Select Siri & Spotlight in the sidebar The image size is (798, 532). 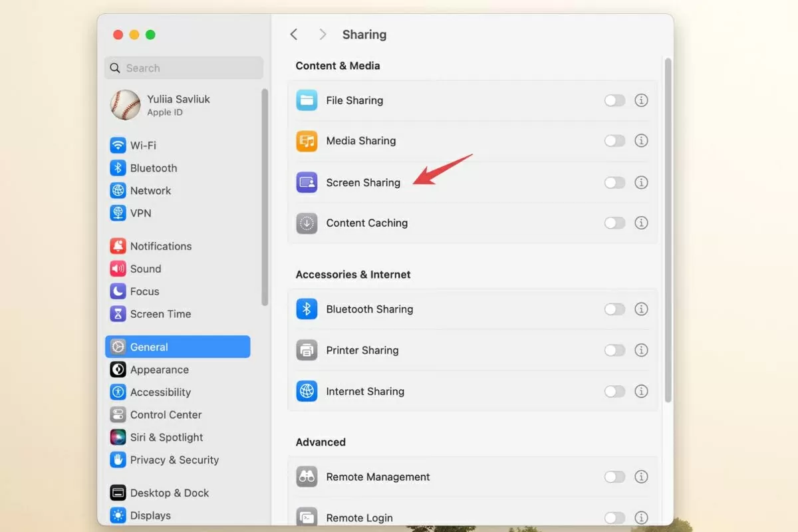(x=165, y=437)
